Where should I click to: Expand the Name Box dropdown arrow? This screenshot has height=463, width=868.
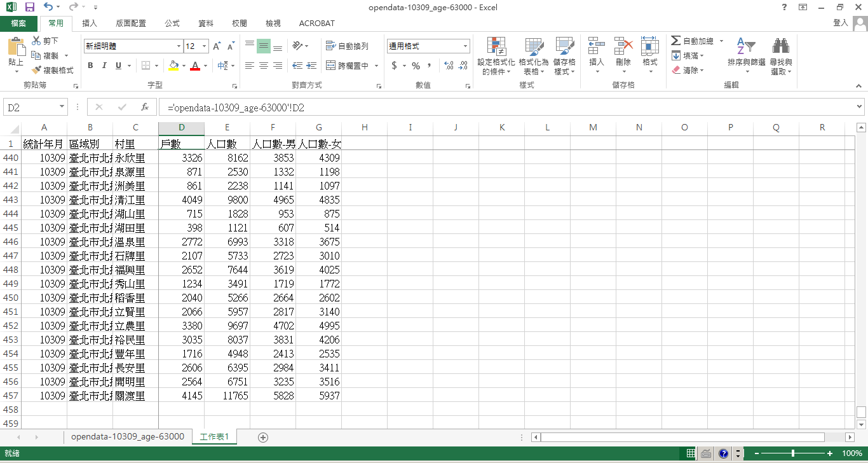click(x=62, y=107)
